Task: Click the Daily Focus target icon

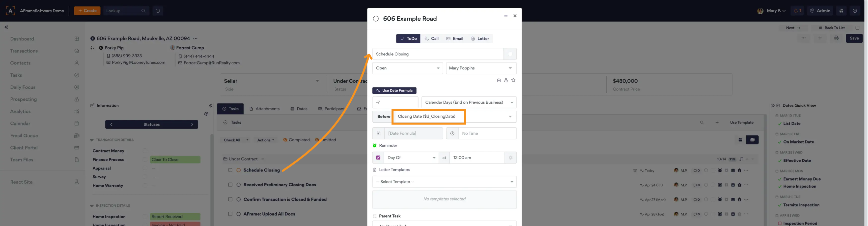Action: 77,87
